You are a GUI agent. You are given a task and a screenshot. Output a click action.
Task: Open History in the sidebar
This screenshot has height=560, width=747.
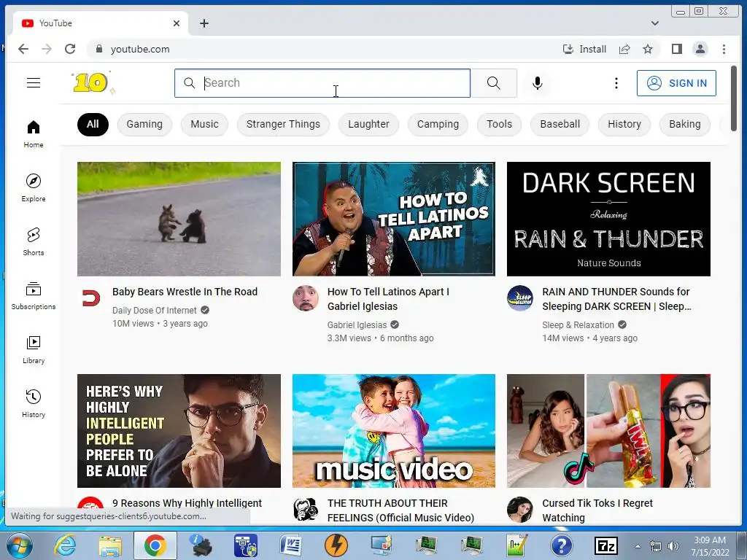point(34,404)
